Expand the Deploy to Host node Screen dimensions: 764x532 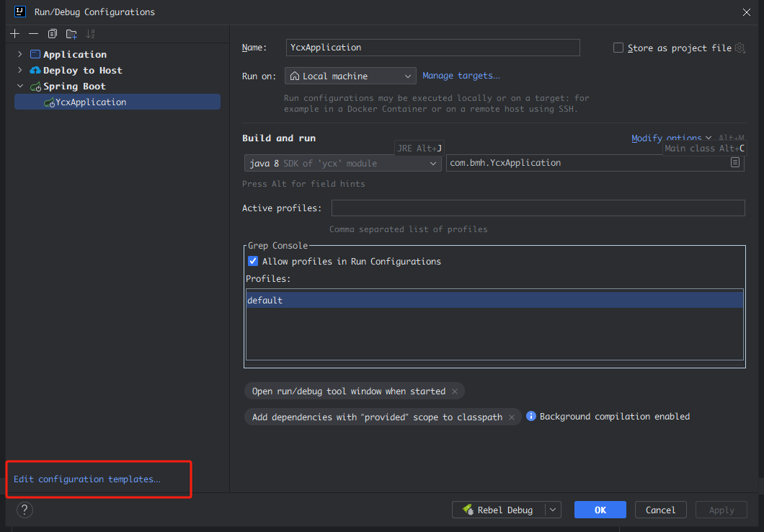click(20, 70)
